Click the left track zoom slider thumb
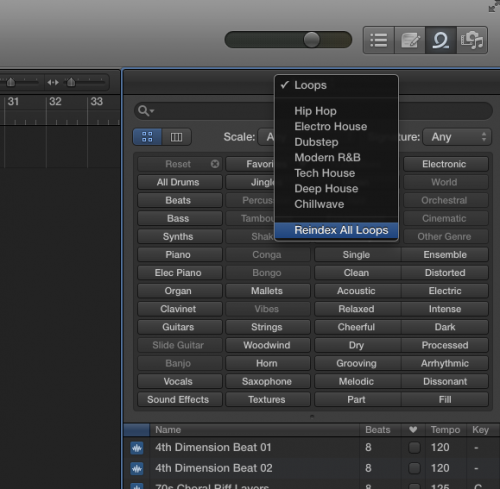This screenshot has width=500, height=489. [x=11, y=82]
